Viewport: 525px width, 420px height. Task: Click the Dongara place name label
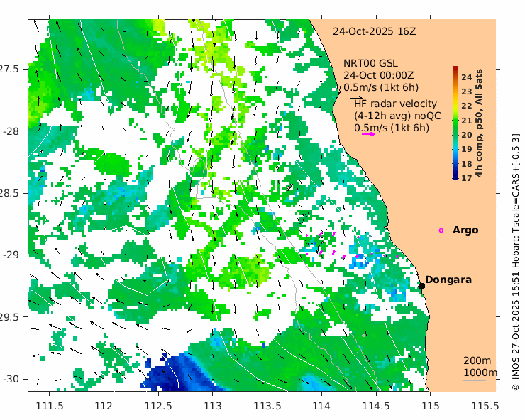click(x=448, y=280)
